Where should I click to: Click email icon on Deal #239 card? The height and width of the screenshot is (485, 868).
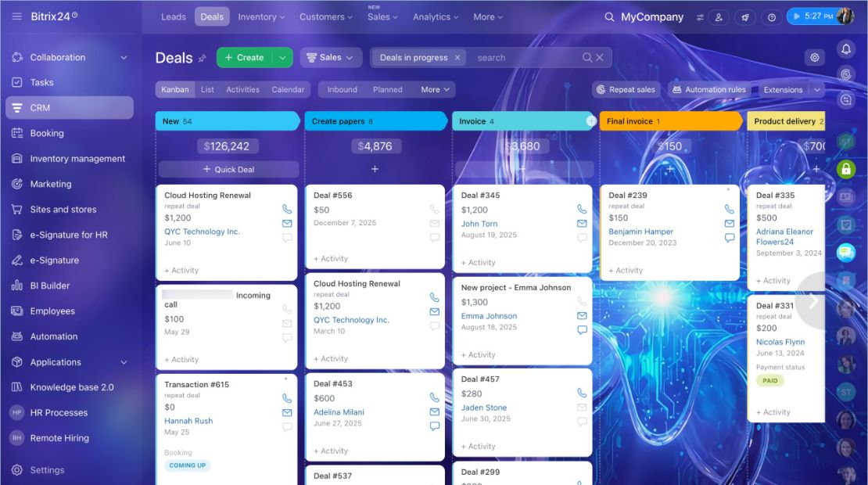[x=730, y=224]
